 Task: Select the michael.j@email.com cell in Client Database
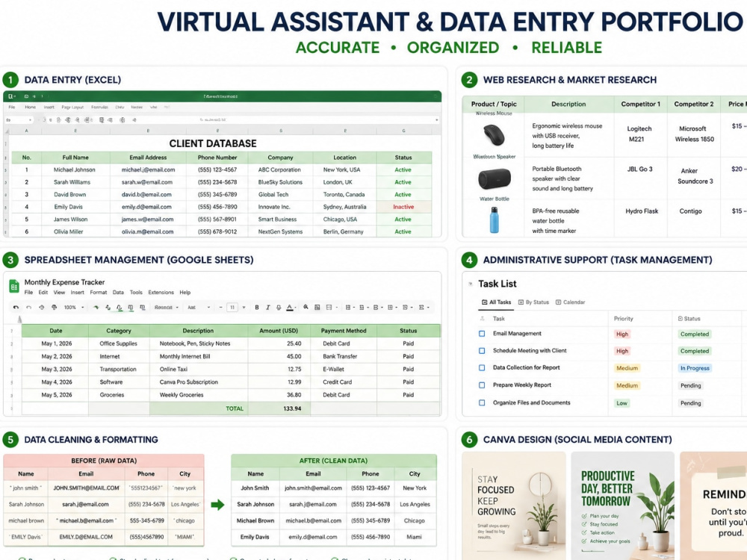(148, 169)
